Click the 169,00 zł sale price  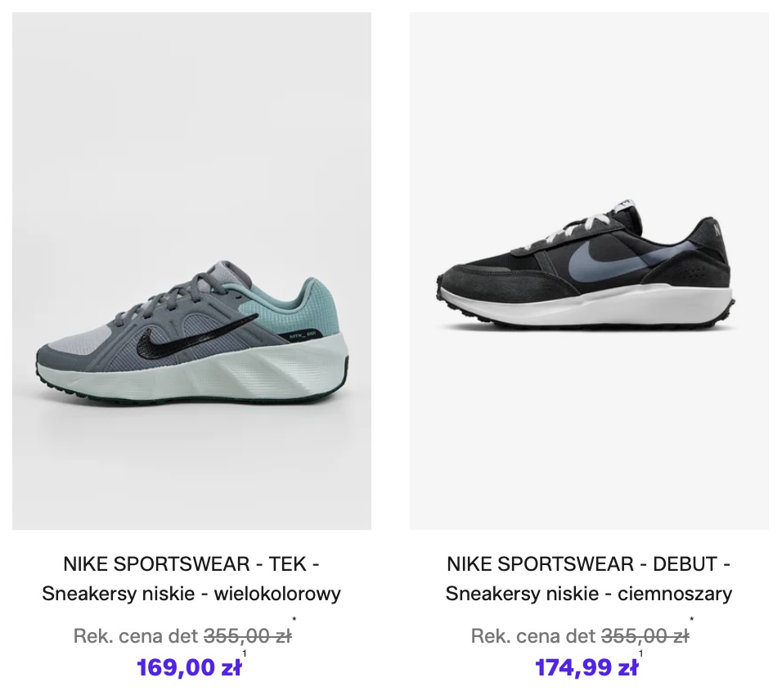(189, 668)
